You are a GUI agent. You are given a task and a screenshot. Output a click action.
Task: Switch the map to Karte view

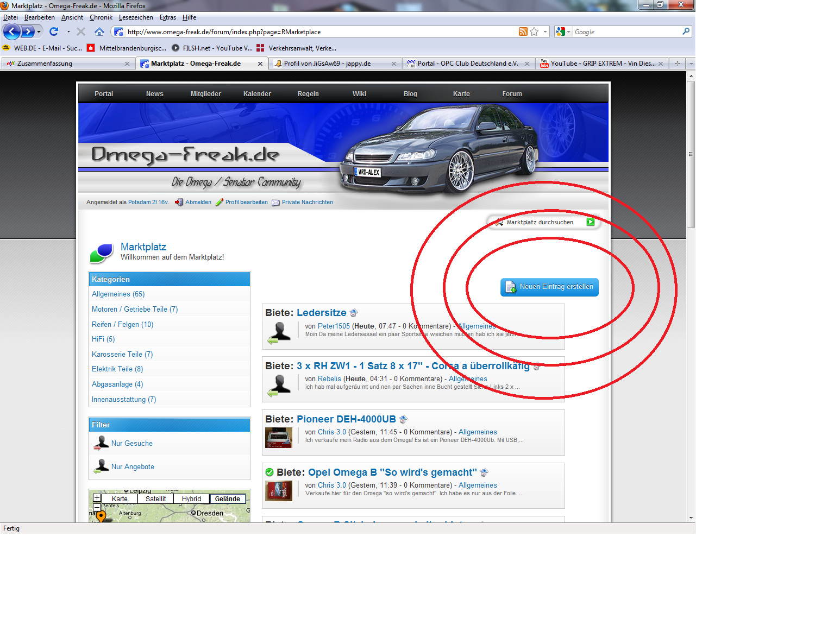(x=120, y=499)
